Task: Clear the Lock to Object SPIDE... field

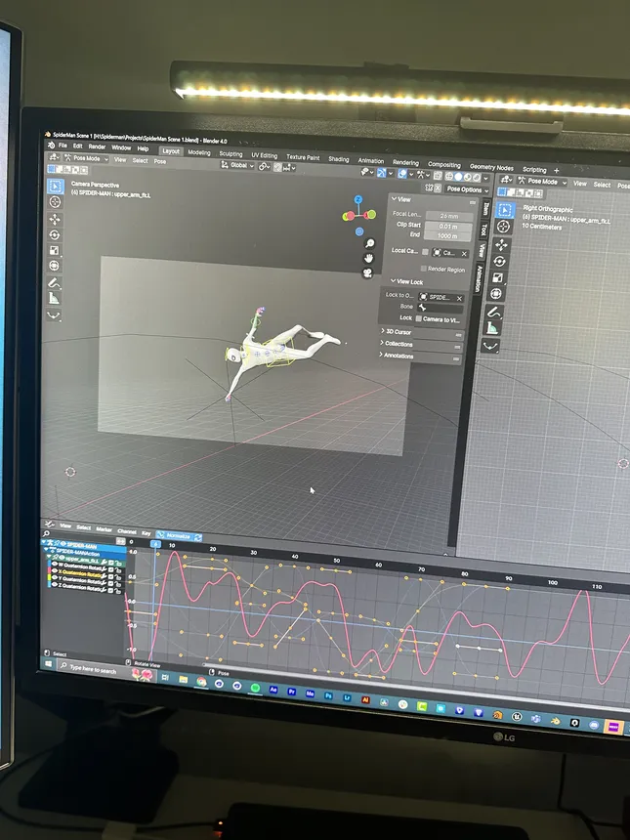Action: tap(459, 298)
